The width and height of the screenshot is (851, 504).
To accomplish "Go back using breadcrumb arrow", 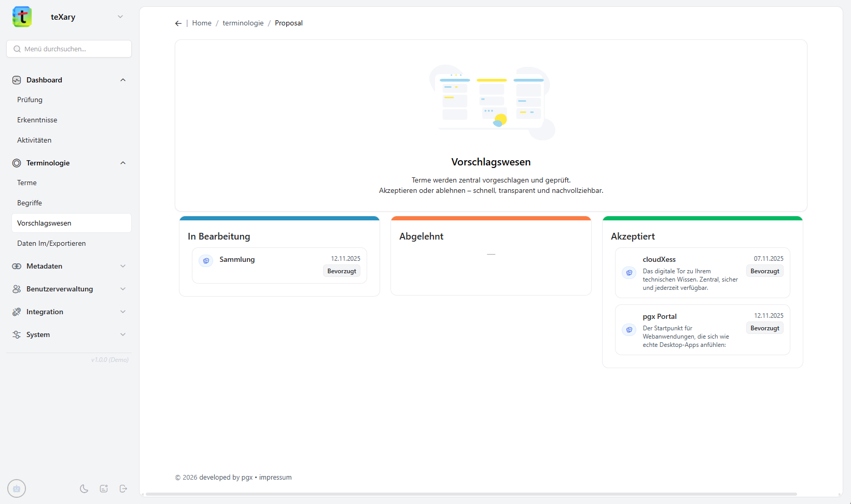I will tap(178, 23).
